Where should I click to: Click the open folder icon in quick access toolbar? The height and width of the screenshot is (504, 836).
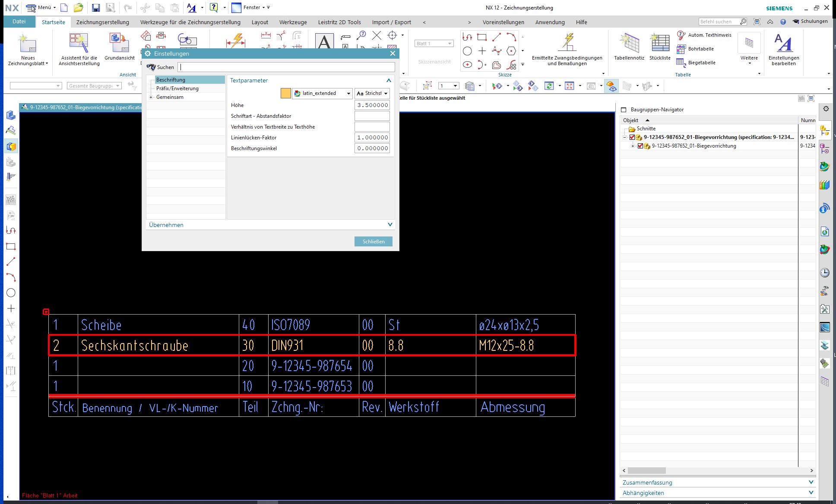pos(78,8)
